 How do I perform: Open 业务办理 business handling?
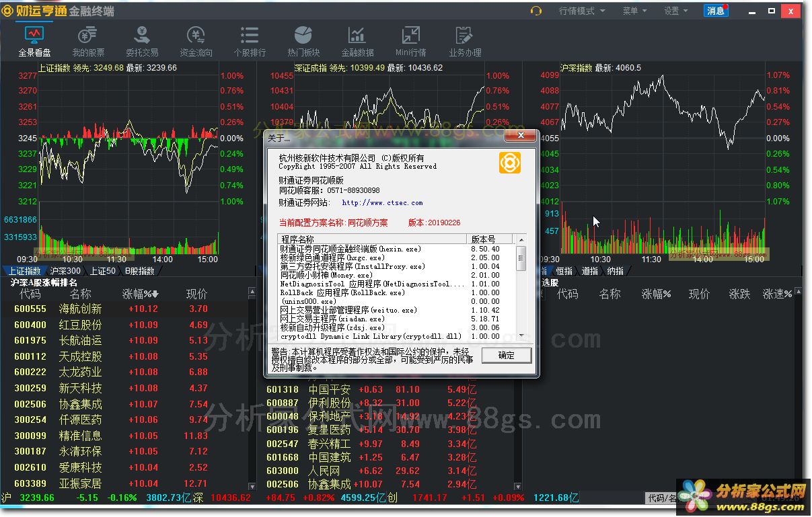tap(465, 42)
